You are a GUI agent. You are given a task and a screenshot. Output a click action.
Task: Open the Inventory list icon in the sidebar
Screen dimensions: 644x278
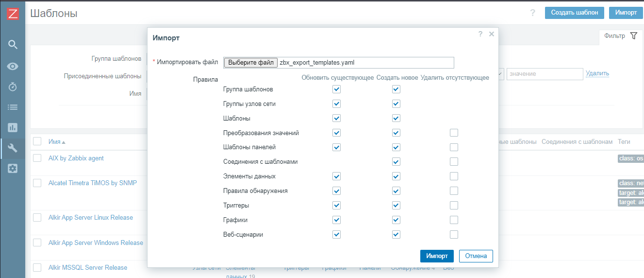[x=13, y=107]
